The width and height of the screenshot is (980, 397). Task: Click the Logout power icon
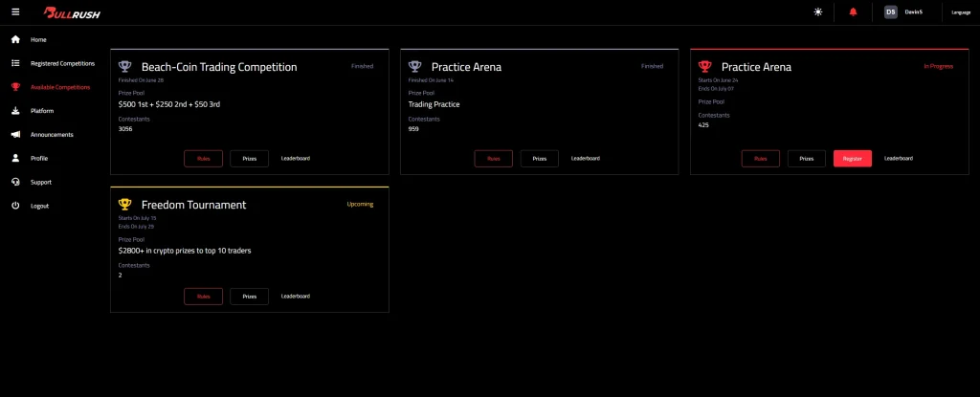click(x=15, y=206)
